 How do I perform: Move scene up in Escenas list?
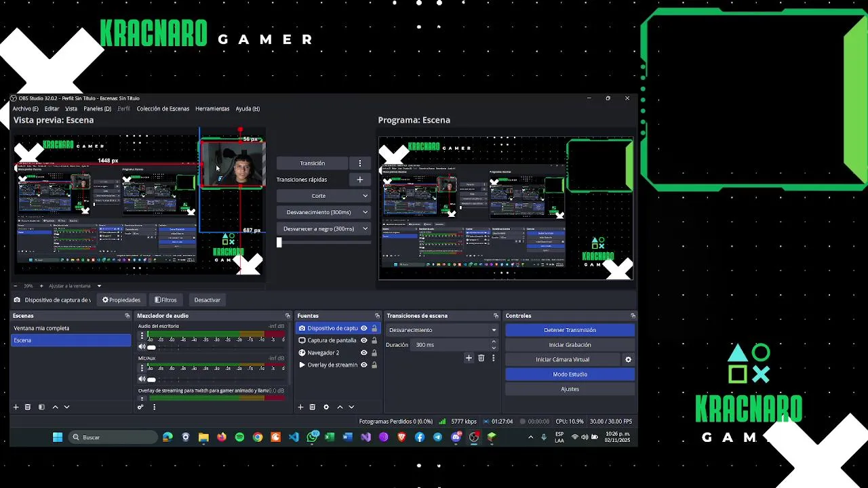click(55, 407)
